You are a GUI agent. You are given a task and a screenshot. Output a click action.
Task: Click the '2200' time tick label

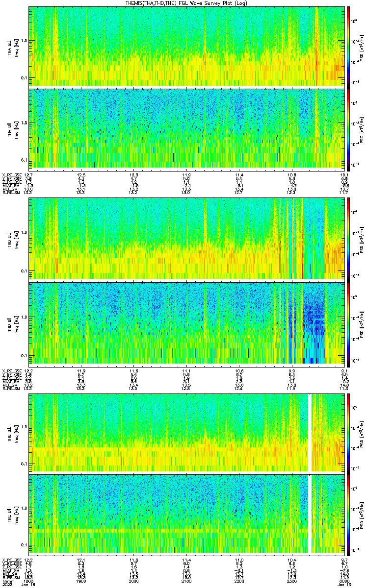[239, 582]
